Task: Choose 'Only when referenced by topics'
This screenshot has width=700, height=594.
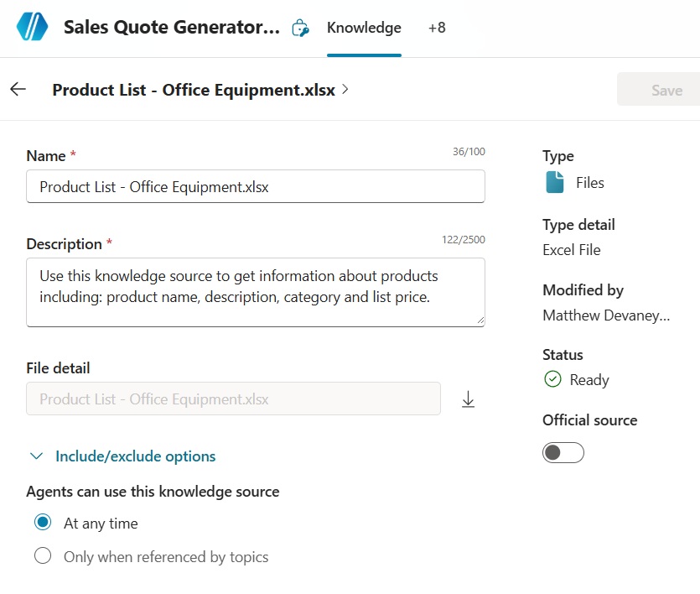Action: click(x=43, y=556)
